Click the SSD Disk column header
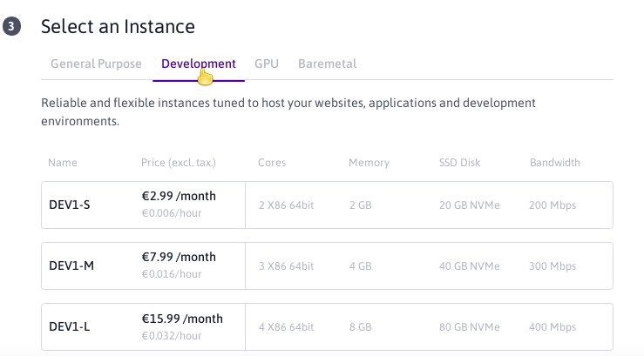 pos(459,163)
